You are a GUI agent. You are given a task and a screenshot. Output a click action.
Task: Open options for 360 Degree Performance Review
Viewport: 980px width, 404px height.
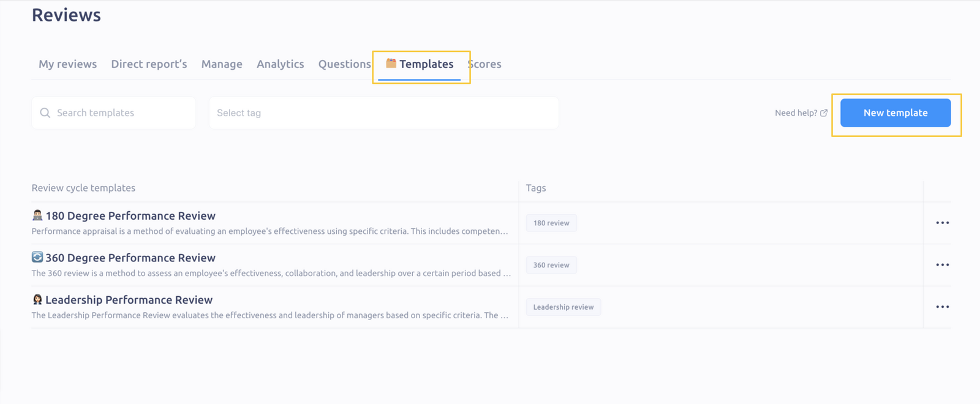click(942, 265)
